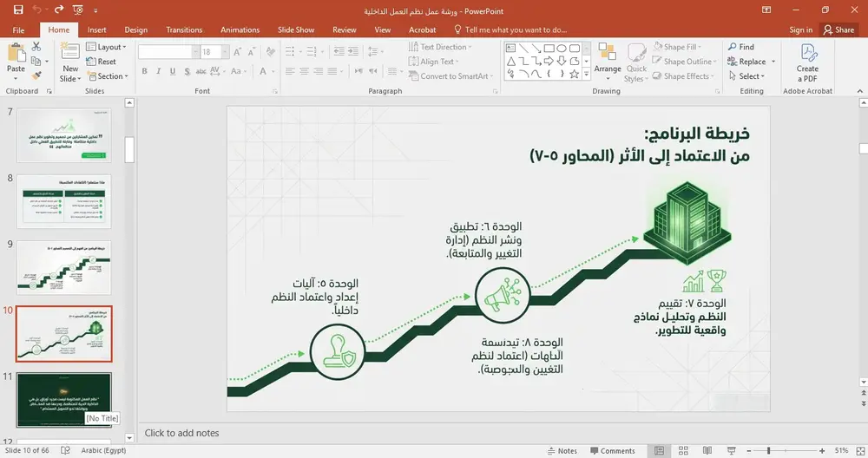Click the Save icon in title bar
Image resolution: width=868 pixels, height=458 pixels.
click(18, 10)
